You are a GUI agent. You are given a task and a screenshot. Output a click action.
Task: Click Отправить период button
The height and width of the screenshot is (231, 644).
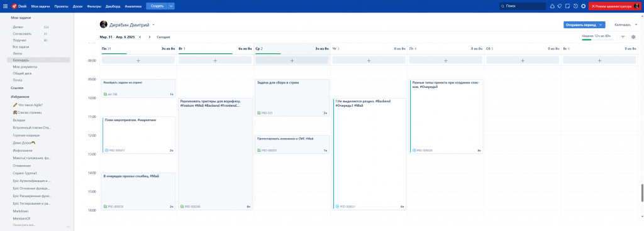point(581,25)
